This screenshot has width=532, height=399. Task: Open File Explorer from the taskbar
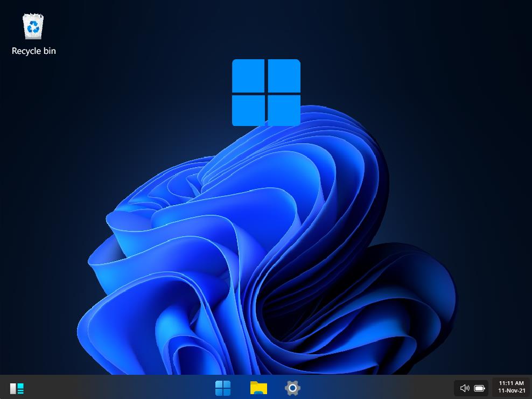pos(258,388)
